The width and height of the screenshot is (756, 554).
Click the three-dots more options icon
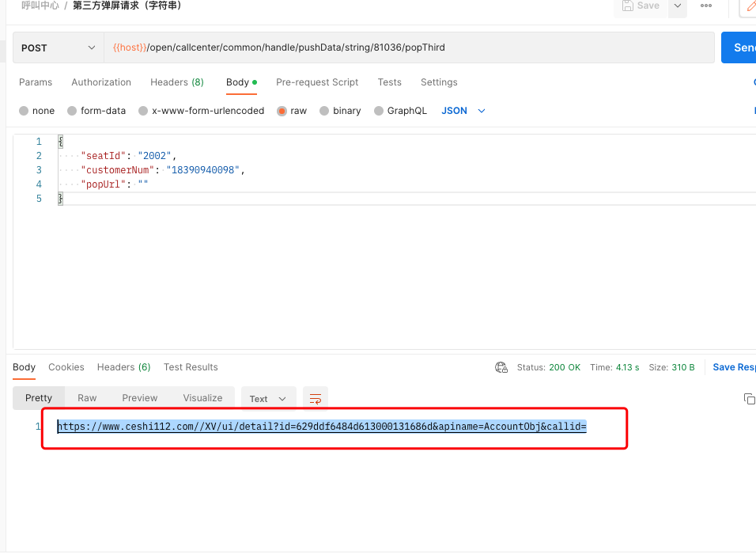click(706, 6)
